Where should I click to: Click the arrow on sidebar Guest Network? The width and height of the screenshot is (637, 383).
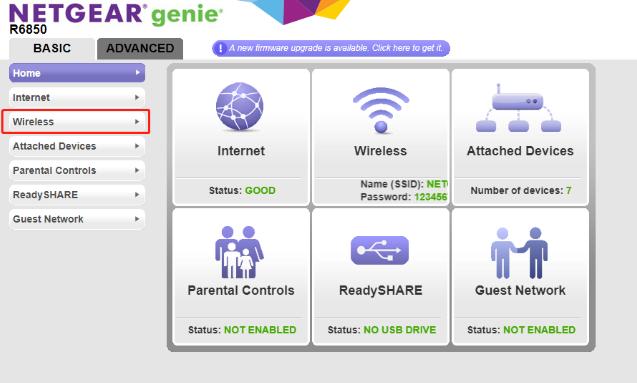(137, 219)
